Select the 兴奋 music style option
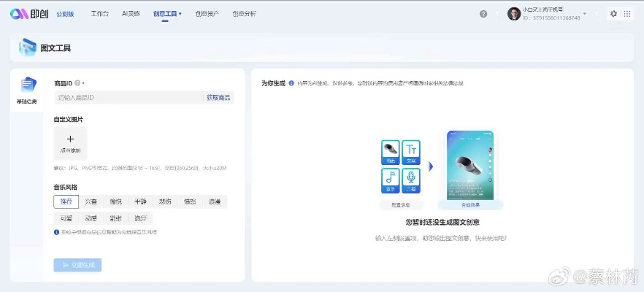 (91, 201)
